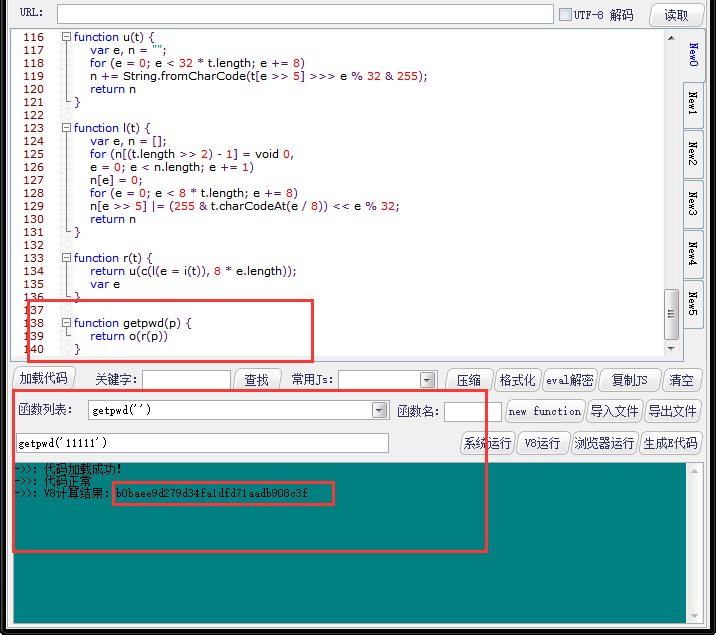Click the new function button
Image resolution: width=716 pixels, height=635 pixels.
[545, 411]
